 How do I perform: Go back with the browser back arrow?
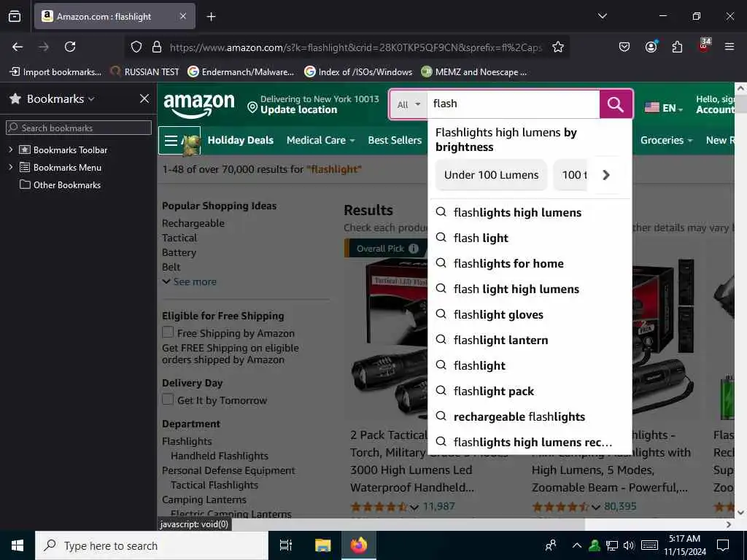(18, 47)
